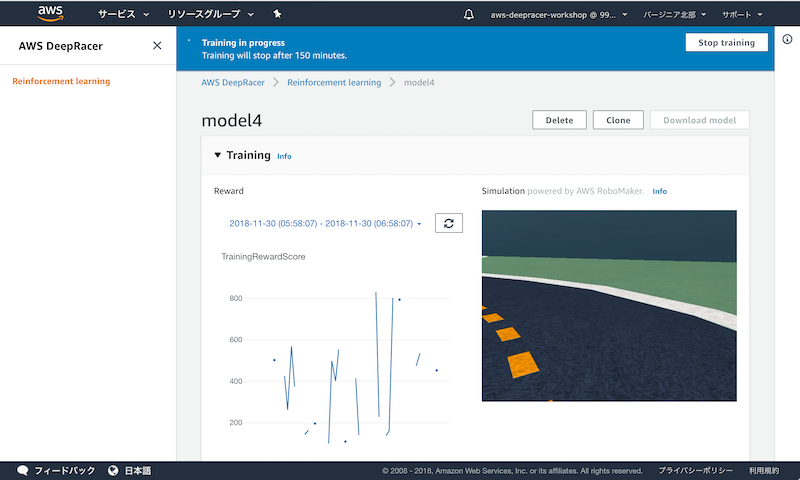Open the info circle icon at right edge
800x480 pixels.
click(787, 39)
